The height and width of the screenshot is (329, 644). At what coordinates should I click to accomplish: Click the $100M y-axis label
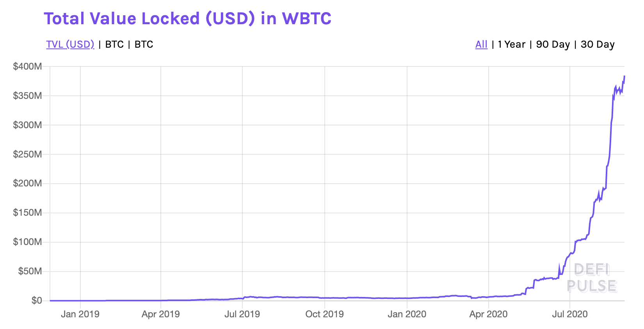coord(27,242)
